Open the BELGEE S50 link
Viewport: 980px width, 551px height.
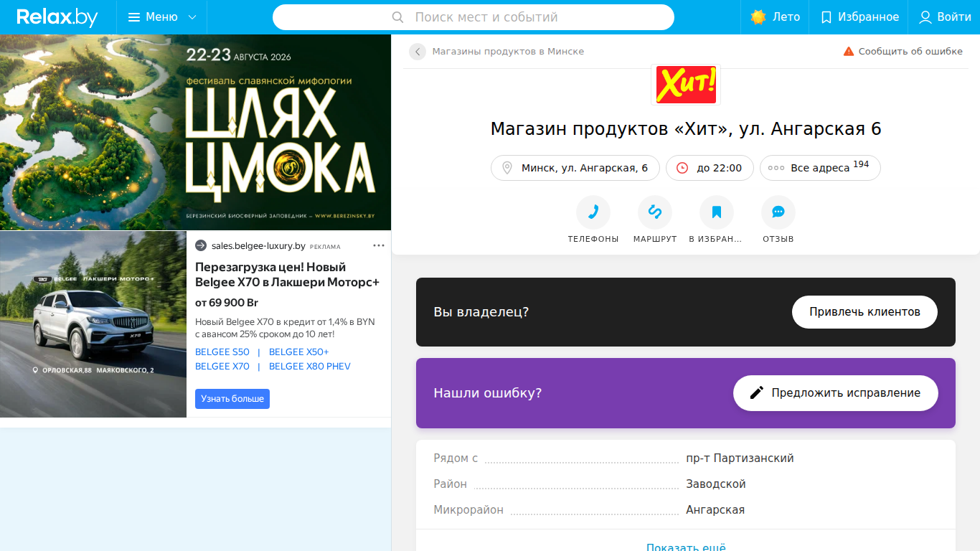(222, 352)
